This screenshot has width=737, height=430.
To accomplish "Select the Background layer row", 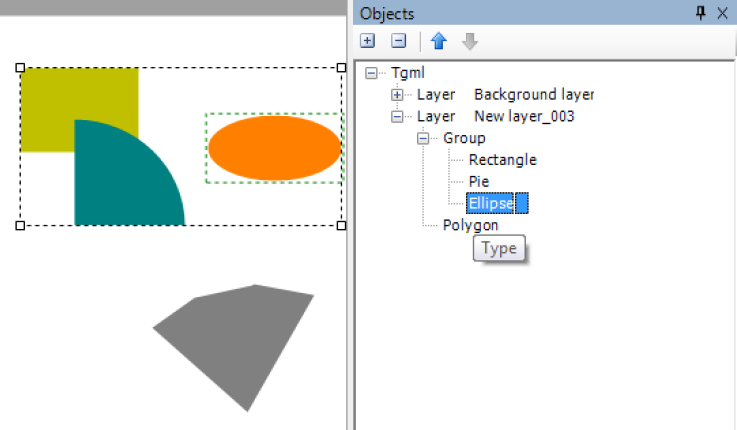I will point(505,95).
